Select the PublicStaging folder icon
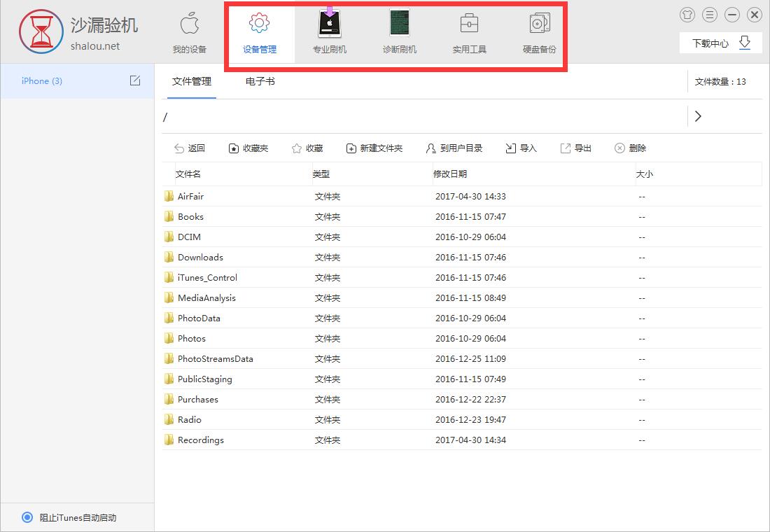770x532 pixels. (169, 379)
